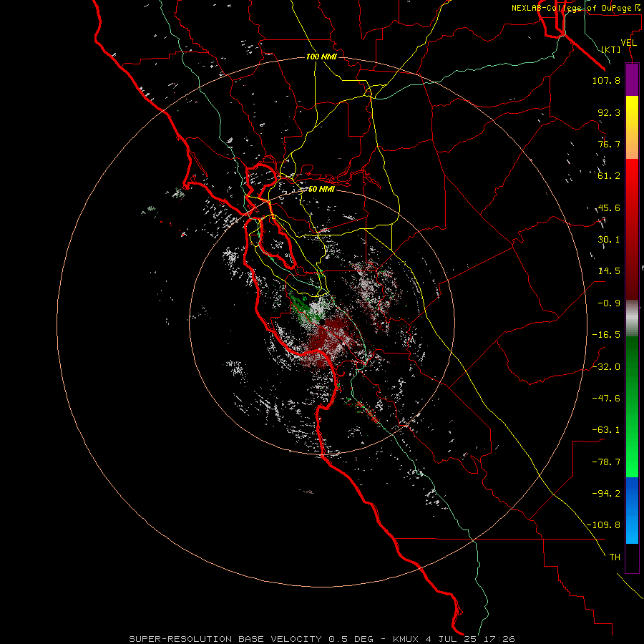The width and height of the screenshot is (644, 644).
Task: Click the 92.3 value on the velocity scale
Action: click(609, 112)
